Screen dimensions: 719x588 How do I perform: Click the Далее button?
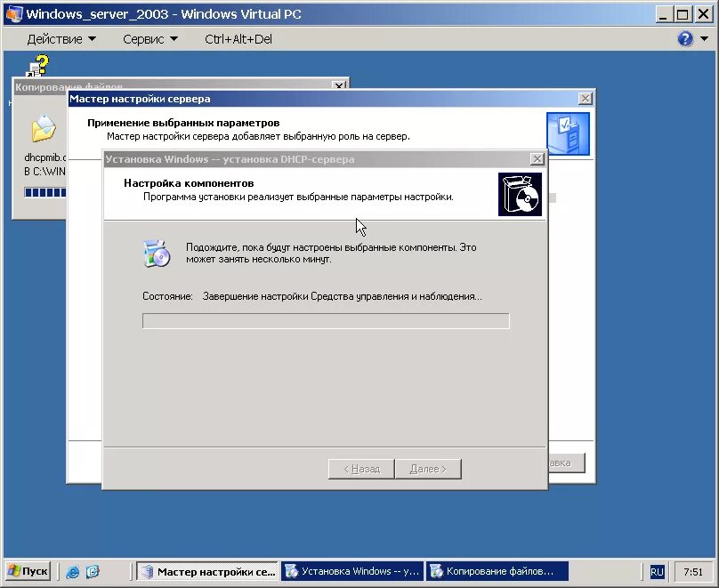click(x=428, y=469)
